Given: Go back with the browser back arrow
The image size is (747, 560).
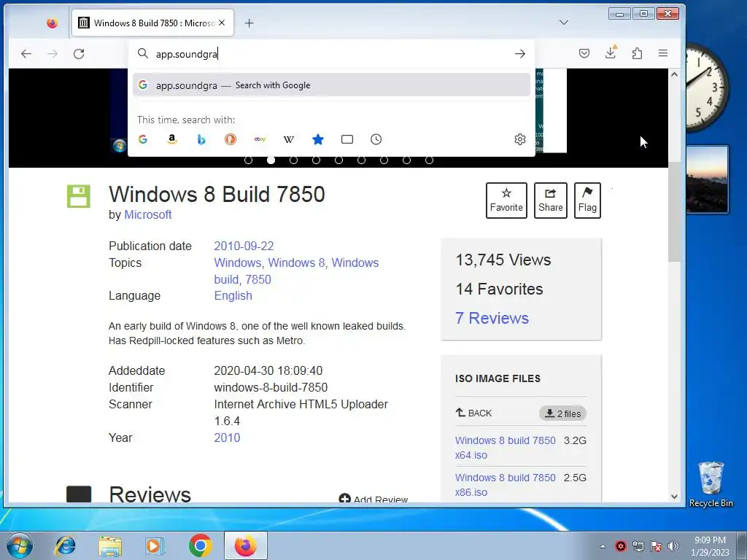Looking at the screenshot, I should click(x=26, y=54).
